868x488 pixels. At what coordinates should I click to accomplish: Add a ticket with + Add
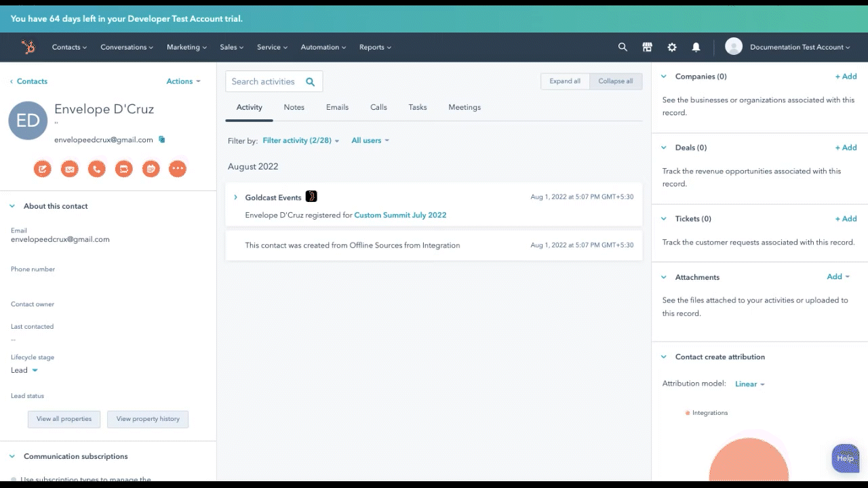click(846, 219)
